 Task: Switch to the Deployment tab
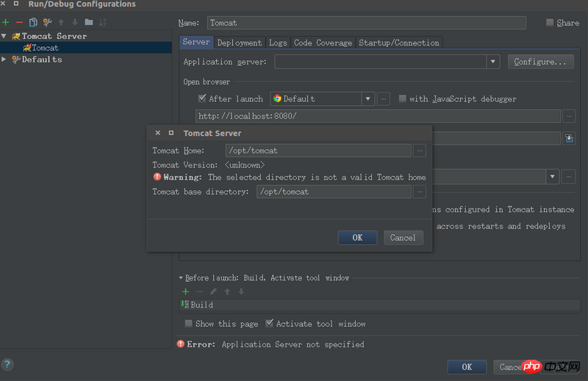240,43
